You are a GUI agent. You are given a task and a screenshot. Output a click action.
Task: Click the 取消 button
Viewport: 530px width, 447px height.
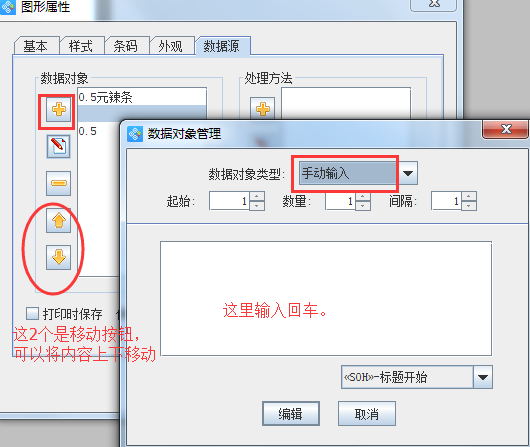pyautogui.click(x=367, y=414)
